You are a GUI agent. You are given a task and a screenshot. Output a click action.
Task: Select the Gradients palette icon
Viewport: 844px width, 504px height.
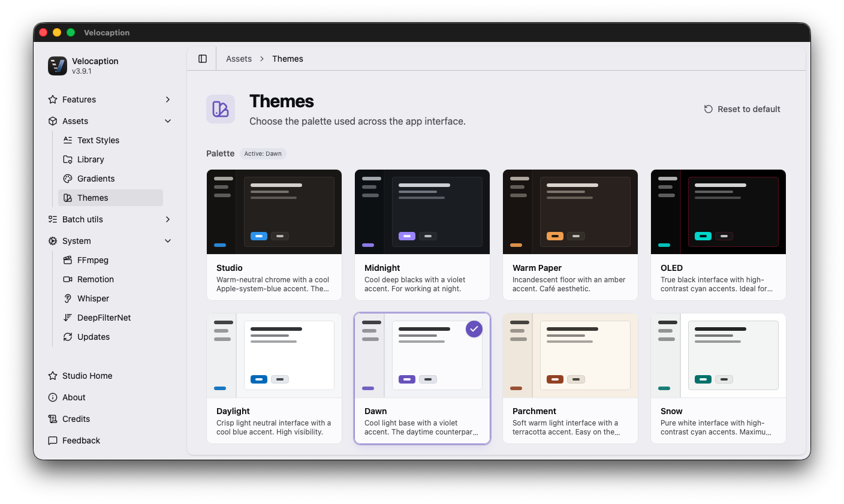[68, 179]
